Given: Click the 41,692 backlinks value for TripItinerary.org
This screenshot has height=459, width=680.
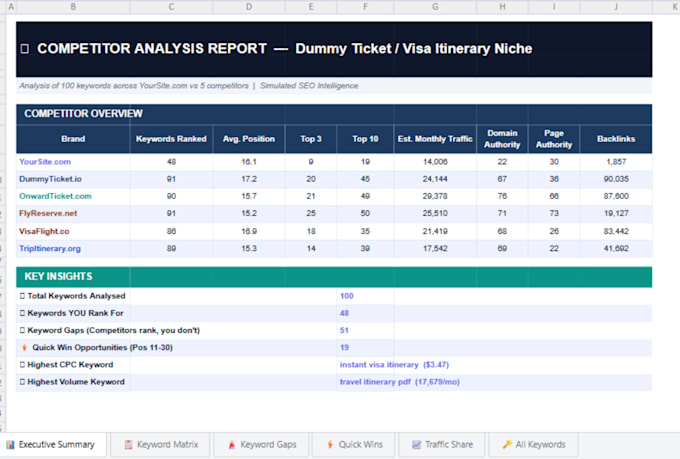Looking at the screenshot, I should click(616, 249).
